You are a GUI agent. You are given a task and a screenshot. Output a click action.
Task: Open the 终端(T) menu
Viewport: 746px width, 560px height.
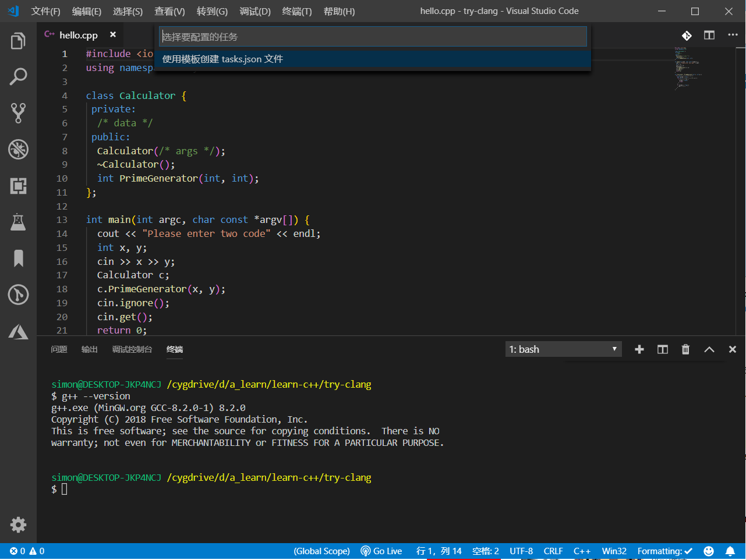[297, 11]
